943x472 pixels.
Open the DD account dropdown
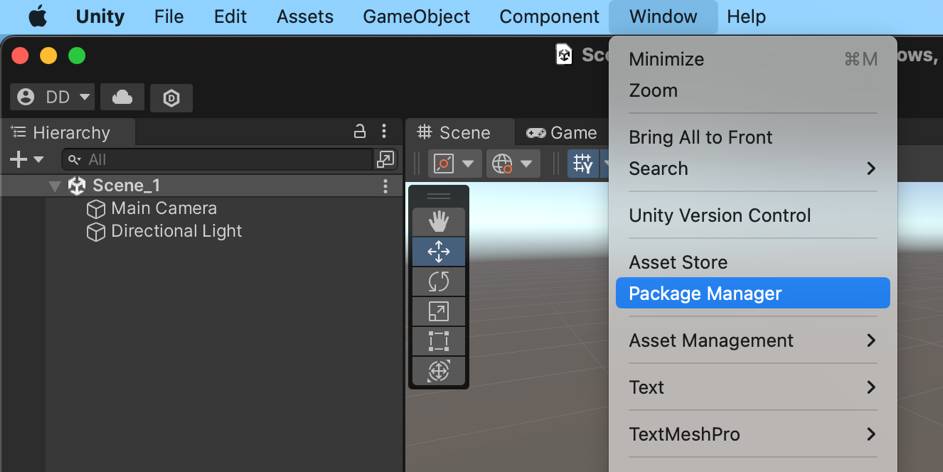point(52,97)
